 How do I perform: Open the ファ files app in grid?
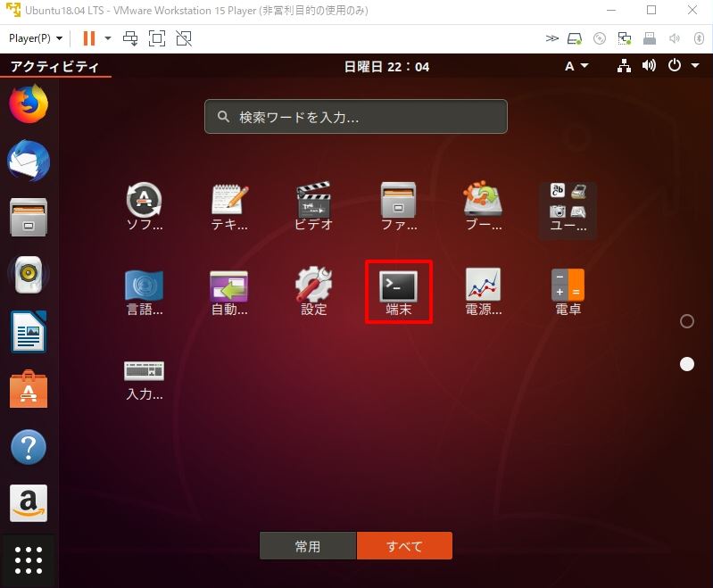[398, 206]
